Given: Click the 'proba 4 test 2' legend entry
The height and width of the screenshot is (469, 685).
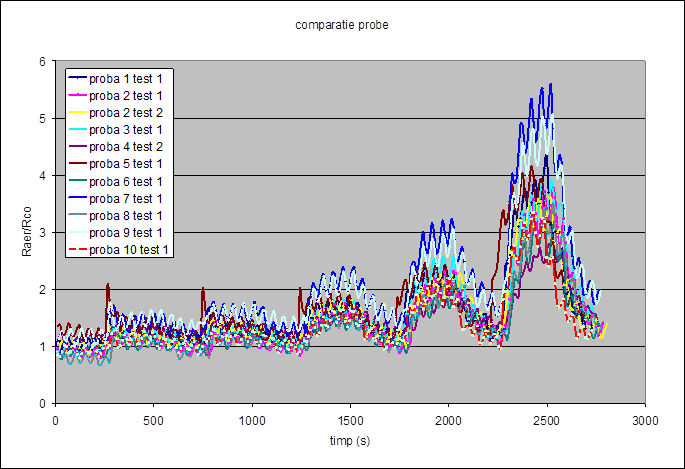Looking at the screenshot, I should click(116, 147).
